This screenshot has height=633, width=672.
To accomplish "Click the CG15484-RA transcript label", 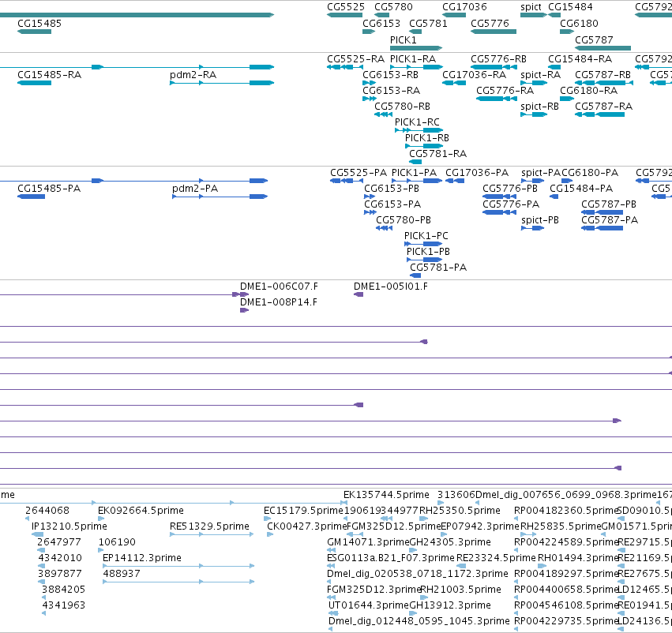I will 580,58.
